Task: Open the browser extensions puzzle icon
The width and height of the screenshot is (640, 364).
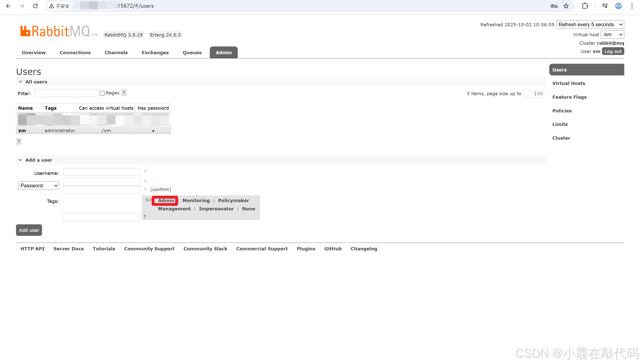Action: coord(585,6)
